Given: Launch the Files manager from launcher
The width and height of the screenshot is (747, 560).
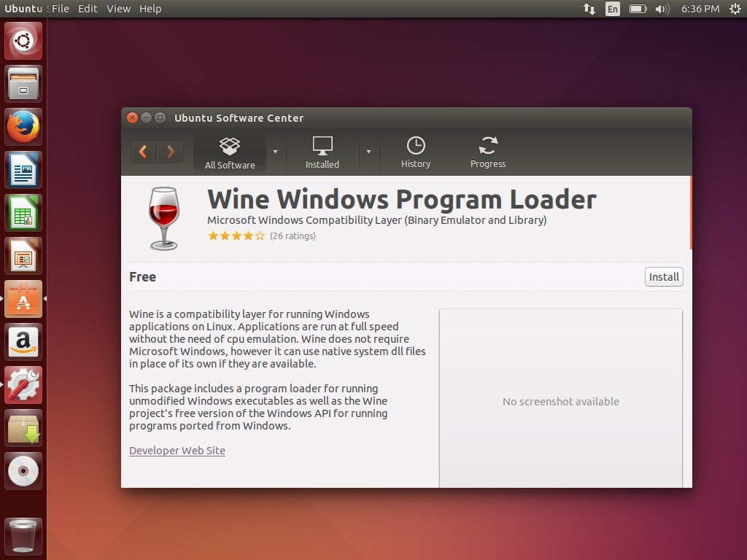Looking at the screenshot, I should click(x=23, y=84).
